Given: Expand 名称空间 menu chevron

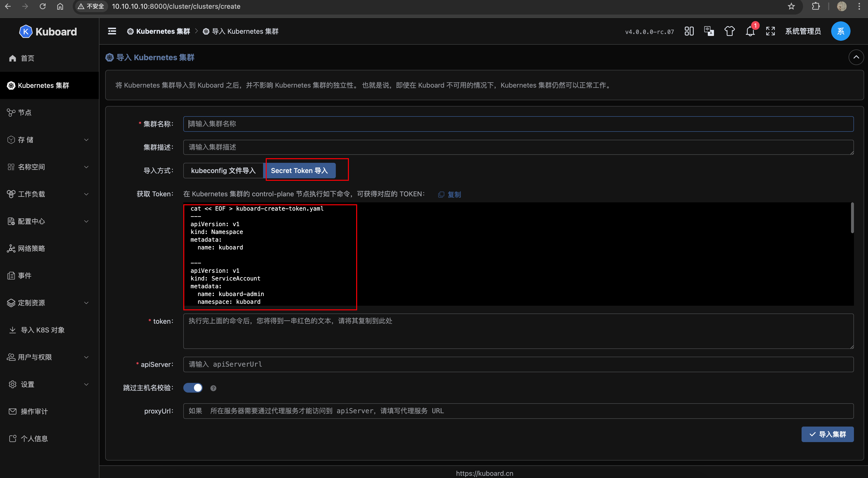Looking at the screenshot, I should 86,167.
